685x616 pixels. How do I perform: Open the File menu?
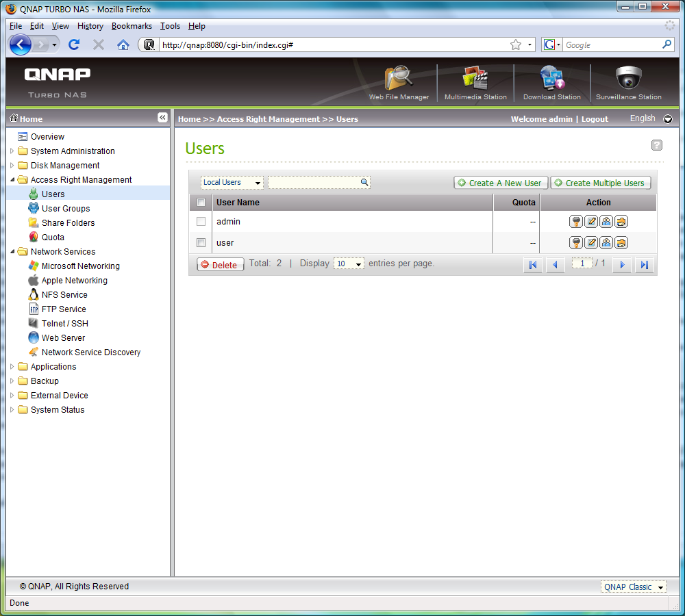click(16, 26)
